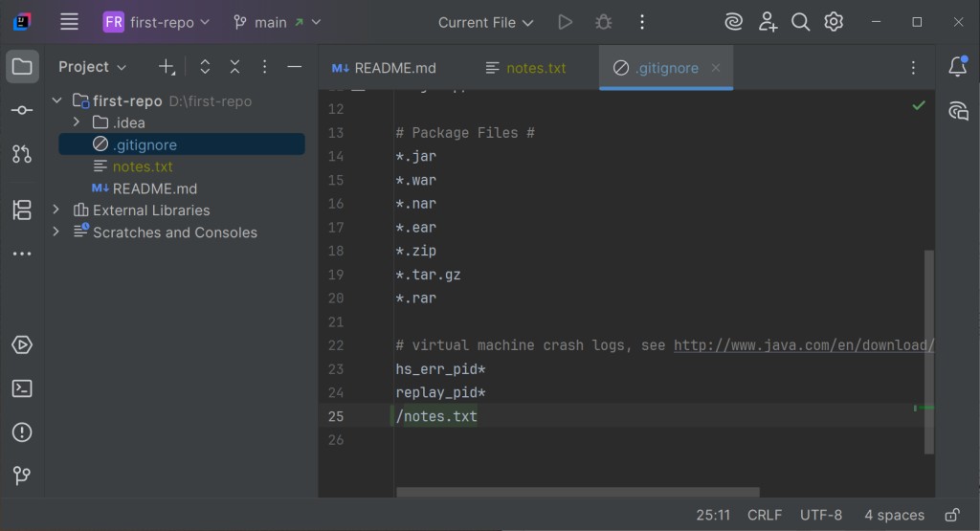Open AI Chat tool window icon

pos(957,111)
